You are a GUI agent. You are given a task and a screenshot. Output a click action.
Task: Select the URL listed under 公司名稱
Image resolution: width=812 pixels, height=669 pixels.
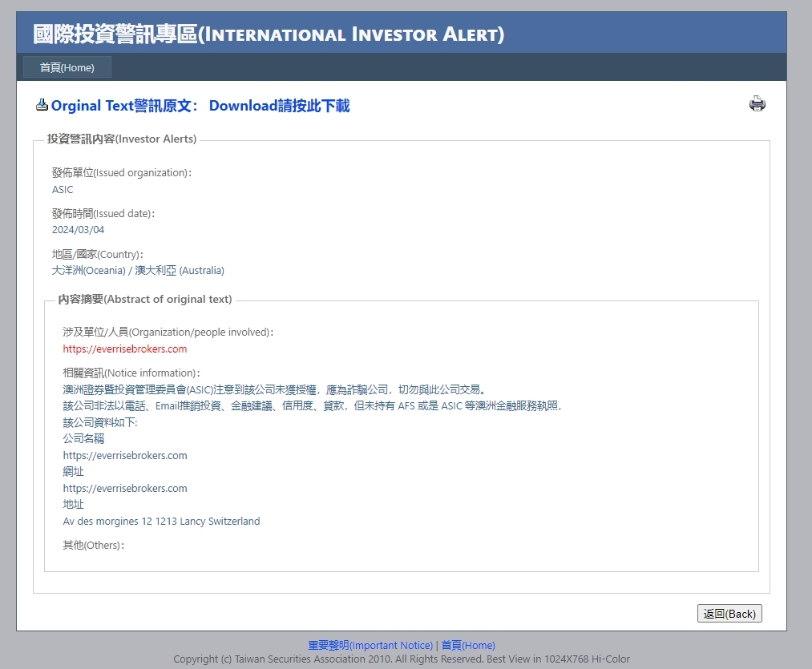click(x=125, y=456)
